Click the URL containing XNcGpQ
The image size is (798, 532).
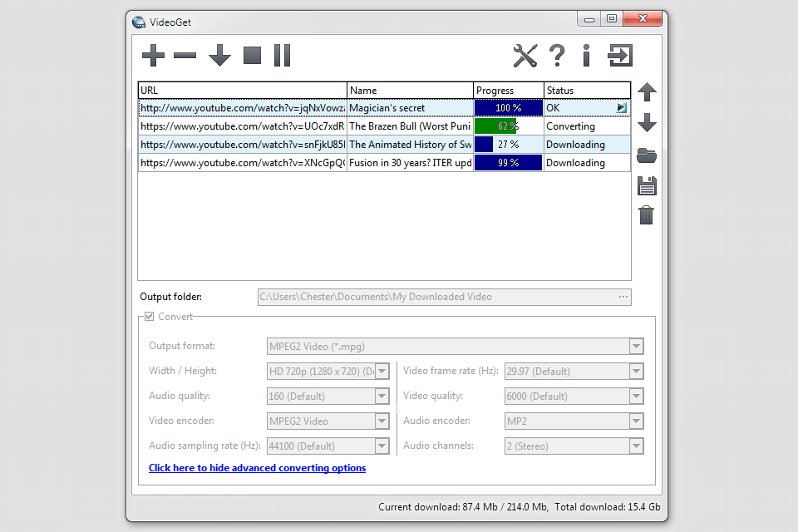[x=243, y=163]
